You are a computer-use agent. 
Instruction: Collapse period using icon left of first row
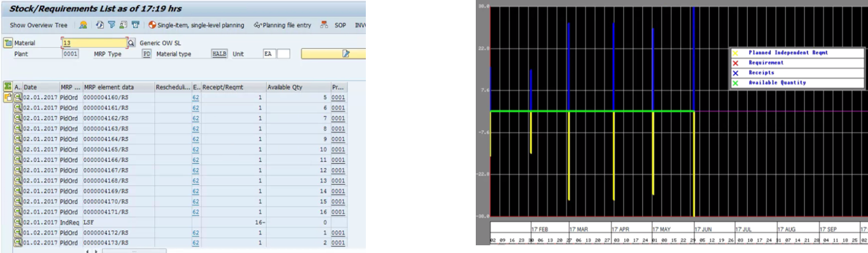[x=8, y=97]
